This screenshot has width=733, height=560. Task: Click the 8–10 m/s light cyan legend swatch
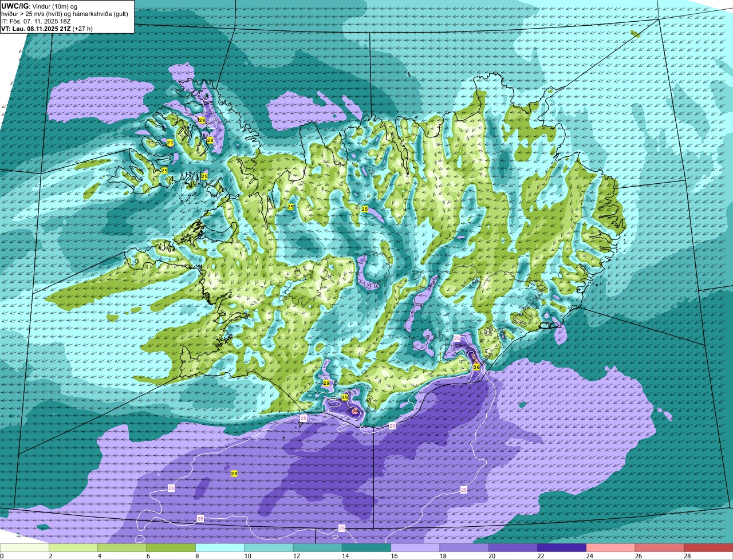click(220, 548)
